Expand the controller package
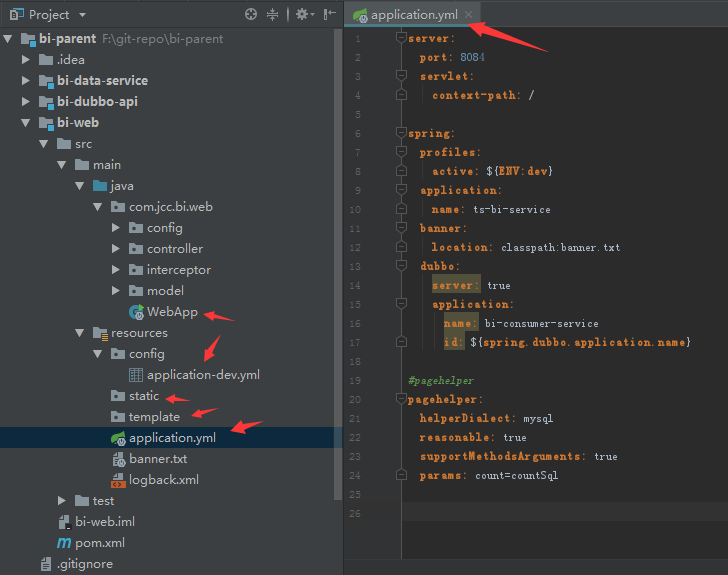The height and width of the screenshot is (575, 728). 117,249
